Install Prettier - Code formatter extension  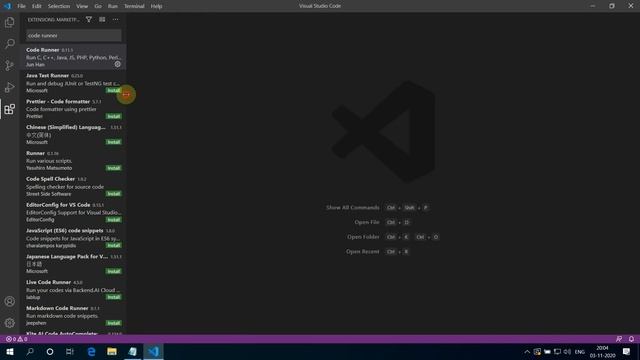pyautogui.click(x=113, y=116)
